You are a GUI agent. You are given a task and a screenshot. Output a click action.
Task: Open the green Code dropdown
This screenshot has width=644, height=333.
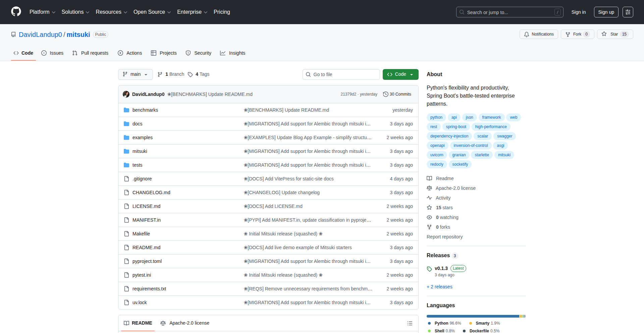coord(400,74)
